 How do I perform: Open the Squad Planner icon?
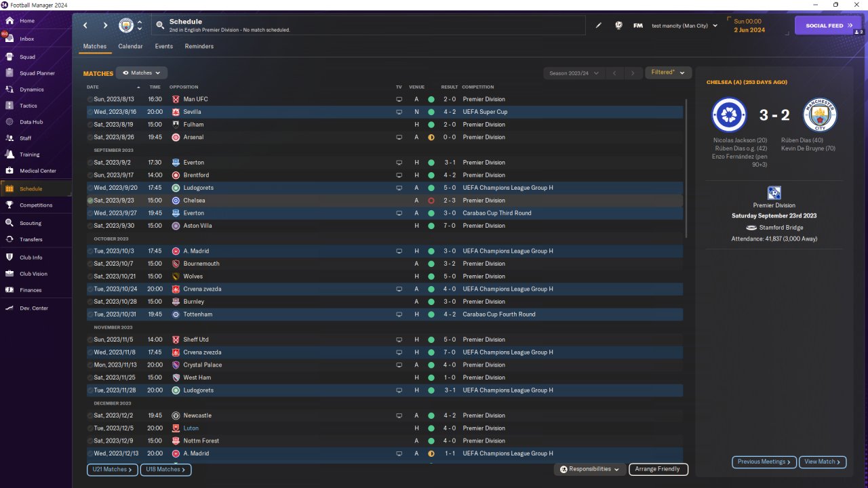pos(9,73)
